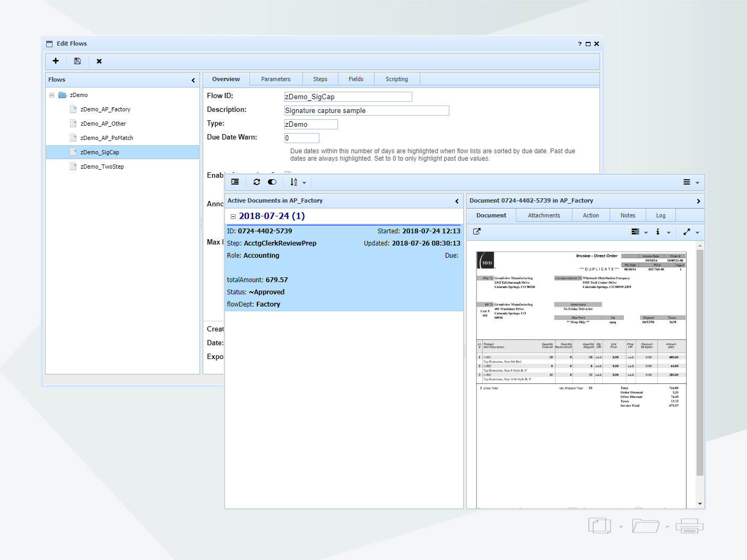Collapse the Active Documents panel with its chevron

[x=457, y=201]
